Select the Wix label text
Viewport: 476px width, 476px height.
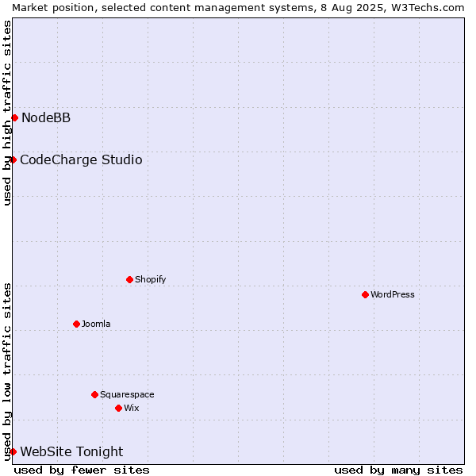coord(132,408)
